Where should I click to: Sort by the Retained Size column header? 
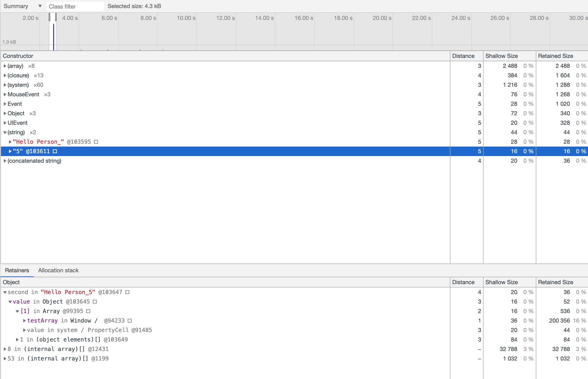[x=555, y=56]
